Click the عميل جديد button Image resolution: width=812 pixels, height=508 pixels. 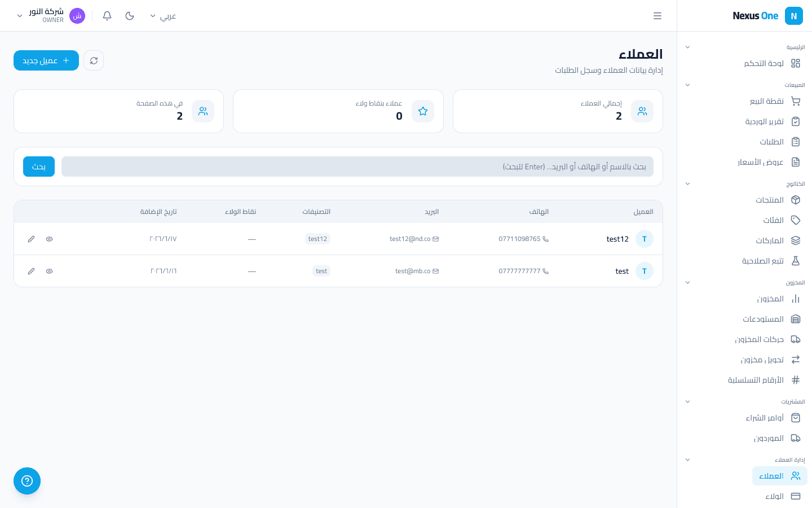click(x=46, y=60)
